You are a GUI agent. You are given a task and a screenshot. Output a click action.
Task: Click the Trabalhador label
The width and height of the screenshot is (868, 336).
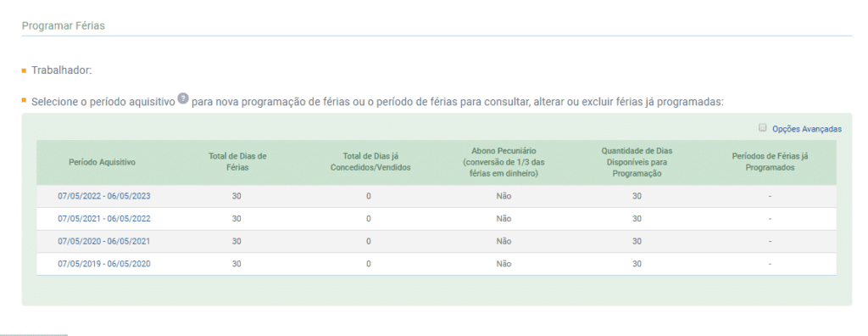[x=61, y=71]
